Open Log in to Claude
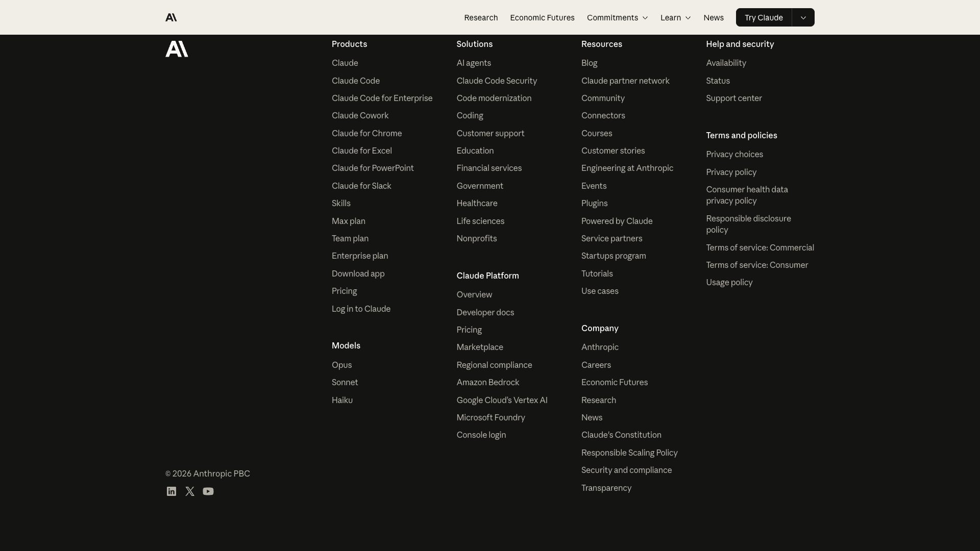This screenshot has width=980, height=551. (361, 309)
